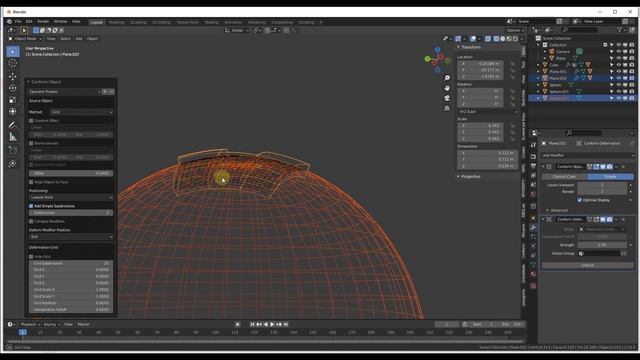Choose the Measure tool
The height and width of the screenshot is (360, 640).
[x=13, y=137]
